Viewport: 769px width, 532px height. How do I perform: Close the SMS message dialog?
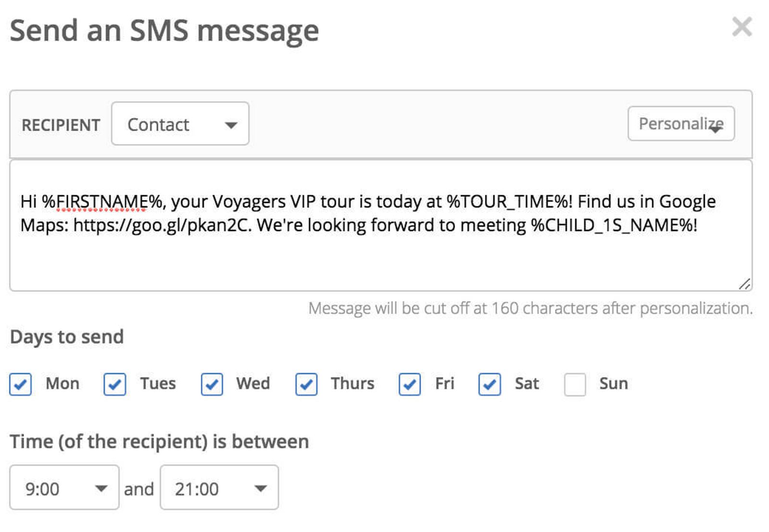pyautogui.click(x=742, y=27)
